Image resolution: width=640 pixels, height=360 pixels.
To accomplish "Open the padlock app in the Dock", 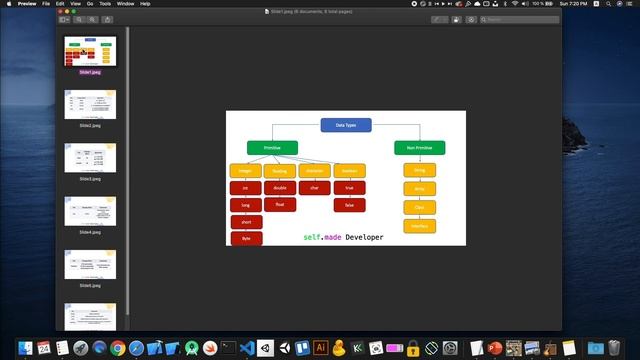I will point(413,348).
